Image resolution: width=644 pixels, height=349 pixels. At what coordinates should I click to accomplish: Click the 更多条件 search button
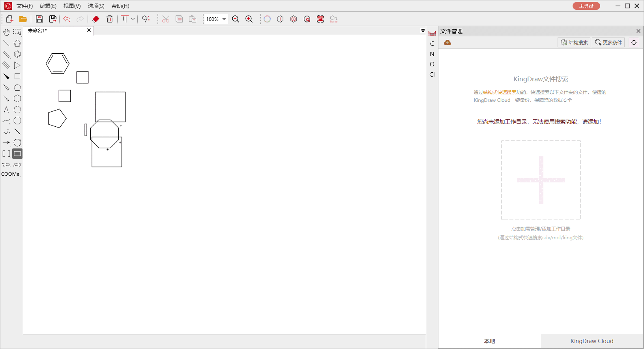(608, 43)
